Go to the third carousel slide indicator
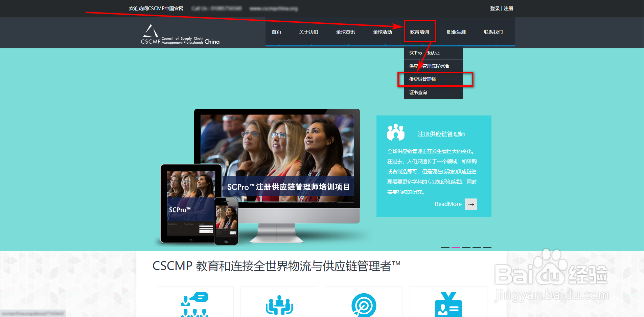Image resolution: width=644 pixels, height=317 pixels. coord(466,247)
